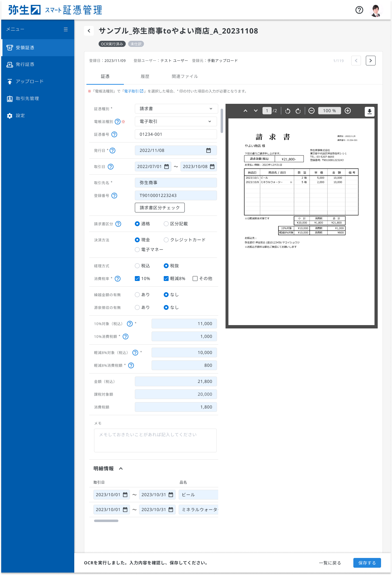The width and height of the screenshot is (392, 575).
Task: Open the calendar for 発行日
Action: pyautogui.click(x=208, y=150)
